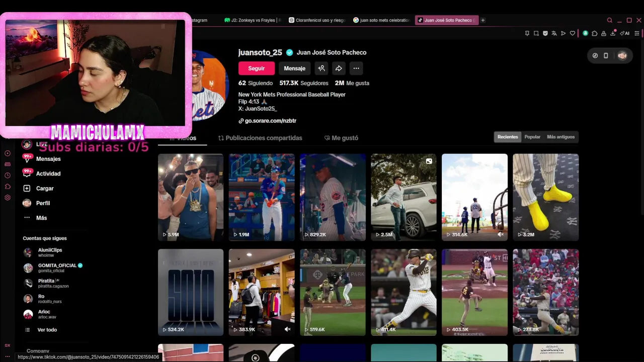Unmute the 383.9K video via its speaker icon
This screenshot has height=362, width=644.
point(287,329)
